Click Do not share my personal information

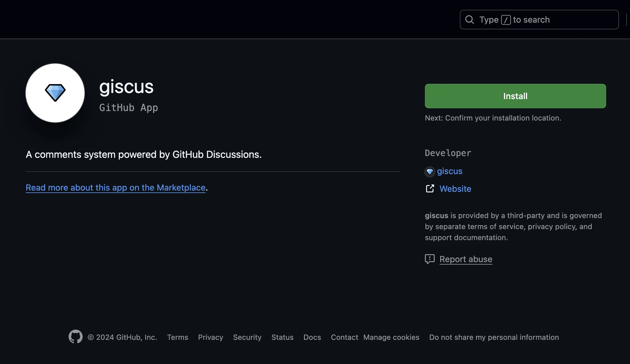tap(494, 337)
